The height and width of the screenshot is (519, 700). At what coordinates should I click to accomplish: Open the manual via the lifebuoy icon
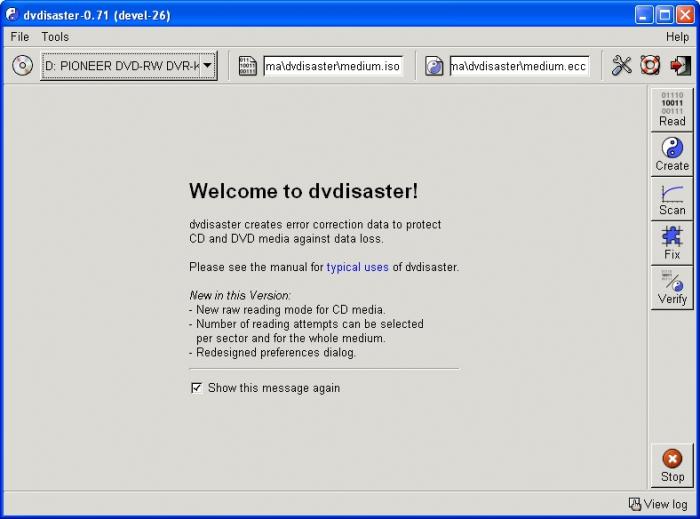(650, 65)
